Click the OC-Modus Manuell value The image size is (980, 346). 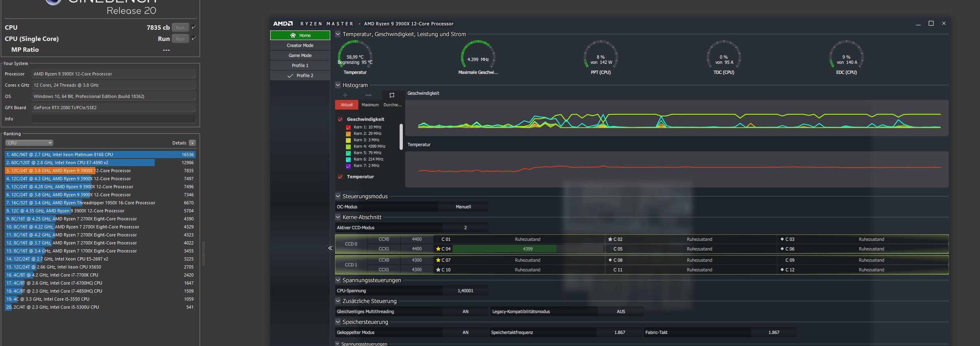tap(463, 207)
